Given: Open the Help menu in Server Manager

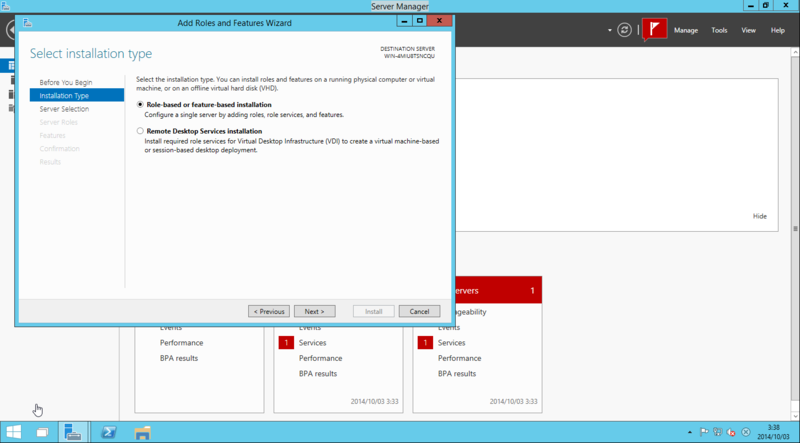Looking at the screenshot, I should pyautogui.click(x=778, y=30).
